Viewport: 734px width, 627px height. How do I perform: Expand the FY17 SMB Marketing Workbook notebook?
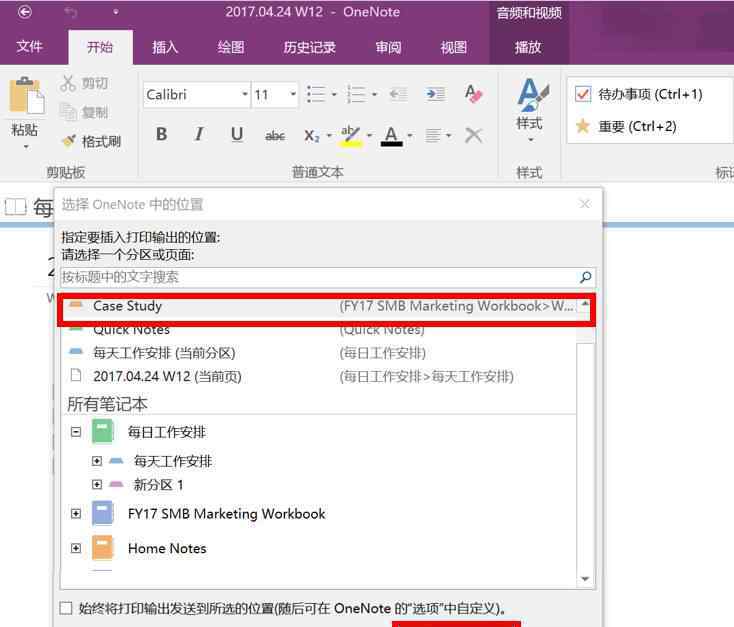point(76,514)
